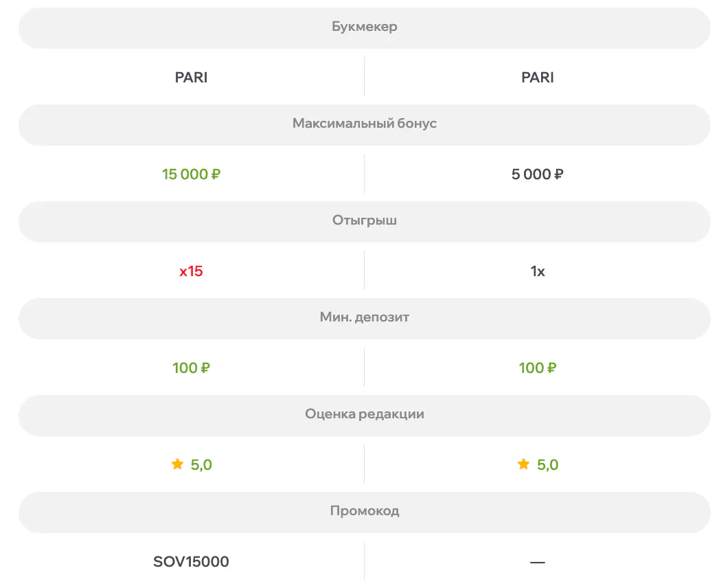Click the left 100 ₽ minimum deposit
Image resolution: width=721 pixels, height=588 pixels.
click(191, 367)
